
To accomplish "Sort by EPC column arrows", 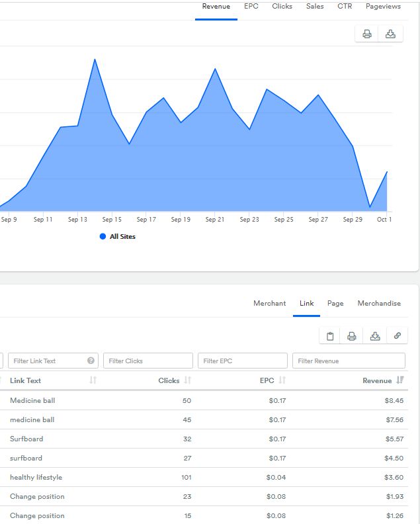I will click(282, 380).
